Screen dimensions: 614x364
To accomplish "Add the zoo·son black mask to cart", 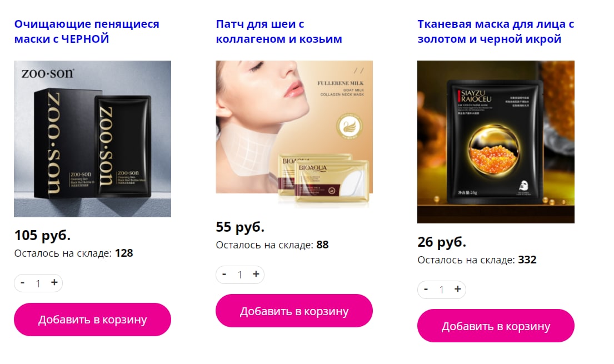I will (92, 320).
